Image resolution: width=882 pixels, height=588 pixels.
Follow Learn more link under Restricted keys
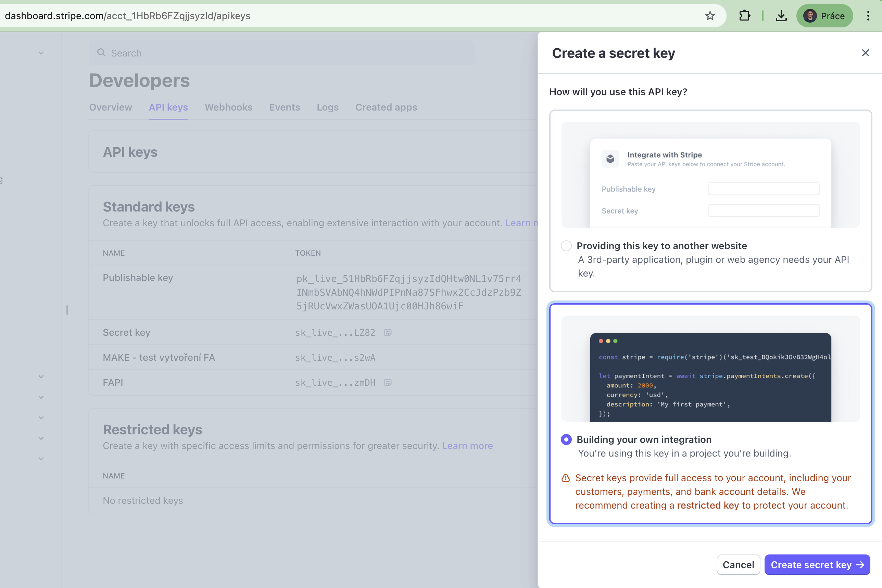[x=467, y=446]
